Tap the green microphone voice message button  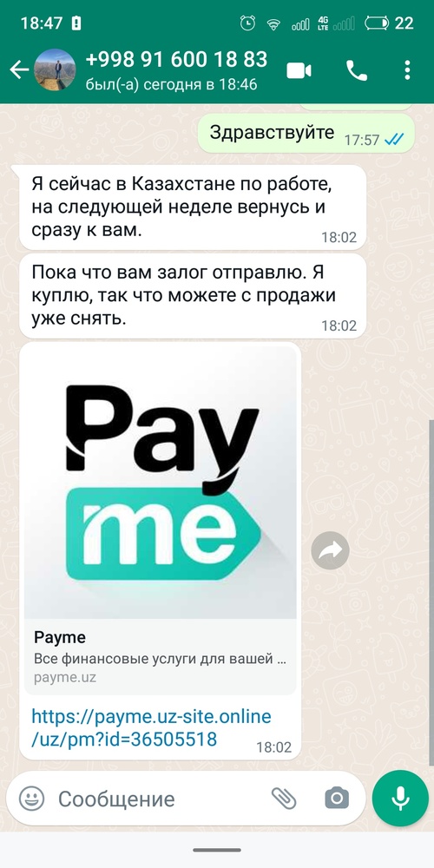400,799
